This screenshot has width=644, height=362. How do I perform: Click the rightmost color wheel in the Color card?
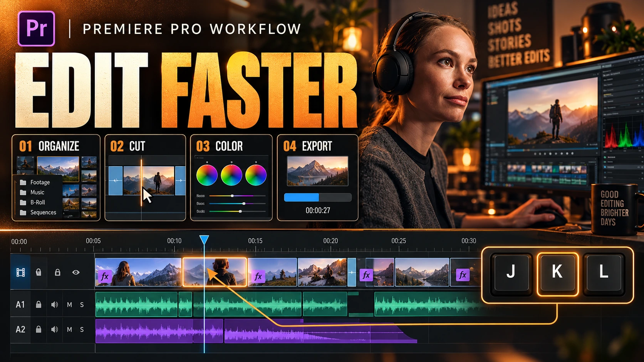coord(256,175)
